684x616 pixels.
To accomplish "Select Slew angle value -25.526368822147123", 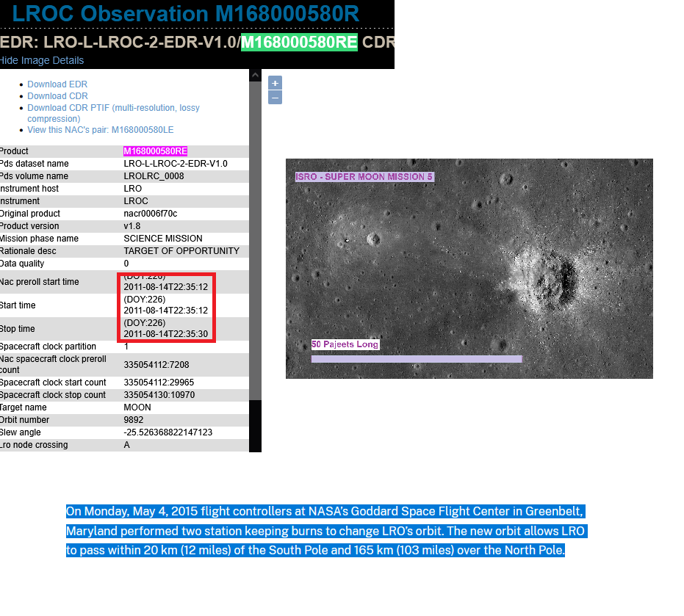I will pyautogui.click(x=168, y=432).
